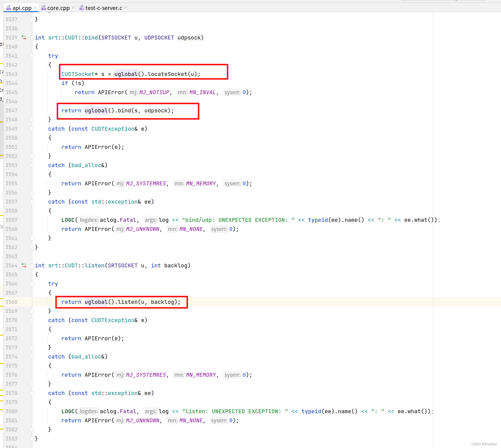Screen dimensions: 501x448
Task: Click UDPSOCKET type in the bind signature
Action: 159,38
